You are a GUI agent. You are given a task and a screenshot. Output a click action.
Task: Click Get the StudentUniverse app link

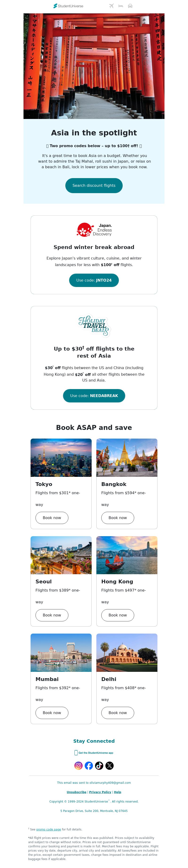[94, 752]
